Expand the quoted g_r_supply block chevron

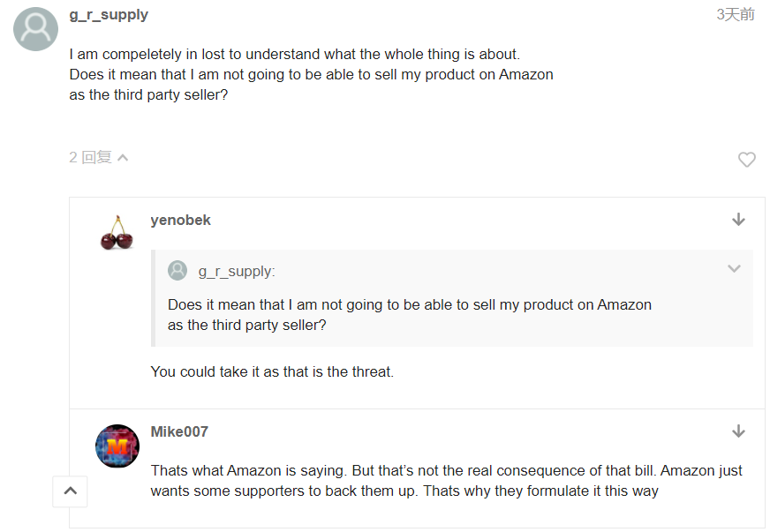coord(734,269)
